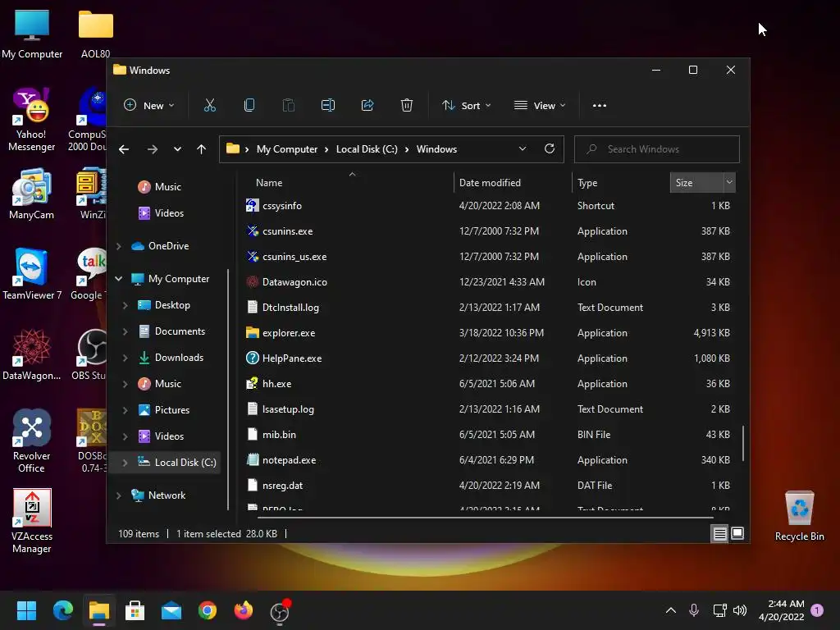Click Local Disk (C:) in address breadcrumb
The width and height of the screenshot is (840, 630).
click(367, 149)
